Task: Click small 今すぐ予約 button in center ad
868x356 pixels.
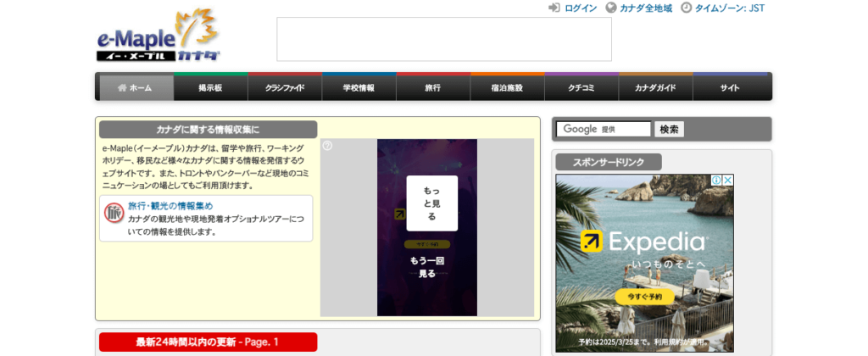Action: [427, 244]
